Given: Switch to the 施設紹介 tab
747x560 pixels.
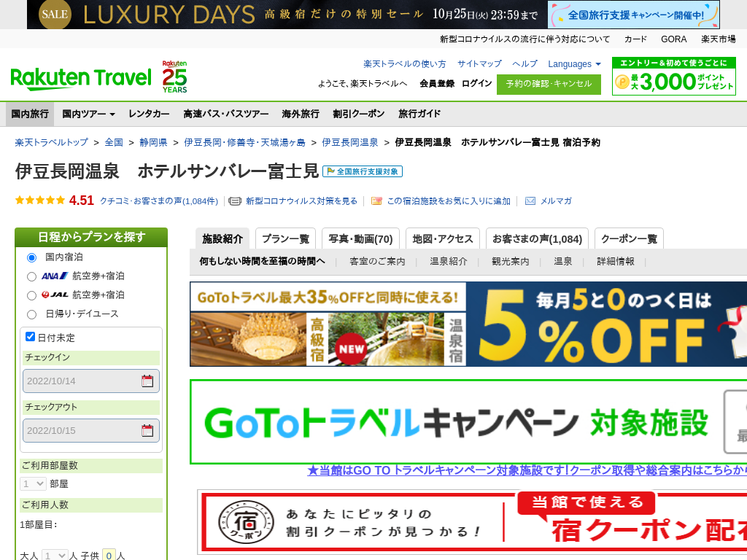Looking at the screenshot, I should coord(222,238).
